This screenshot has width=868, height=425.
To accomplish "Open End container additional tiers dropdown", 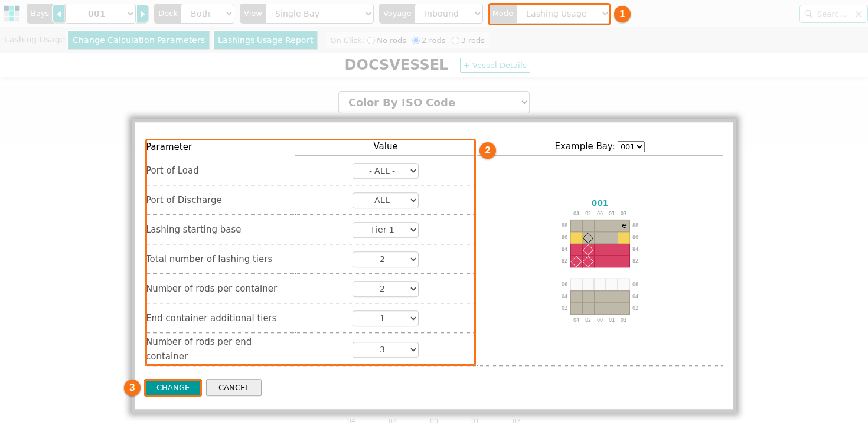I will click(x=386, y=318).
